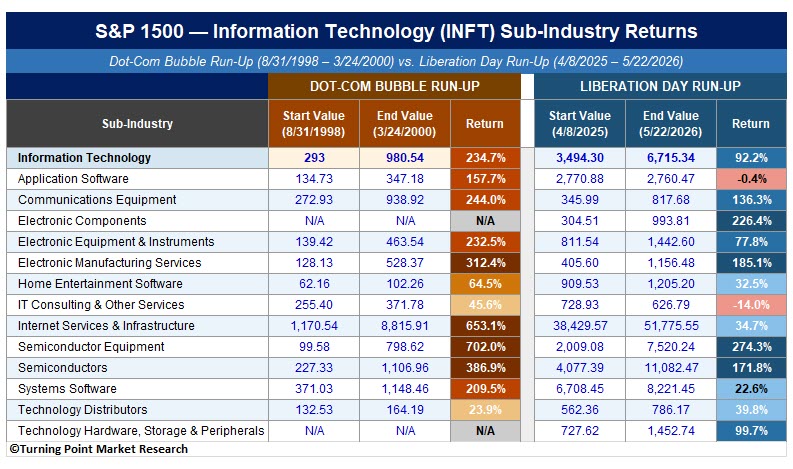
Task: Click 'End Value (3/24/2000)' column header
Action: click(x=405, y=124)
